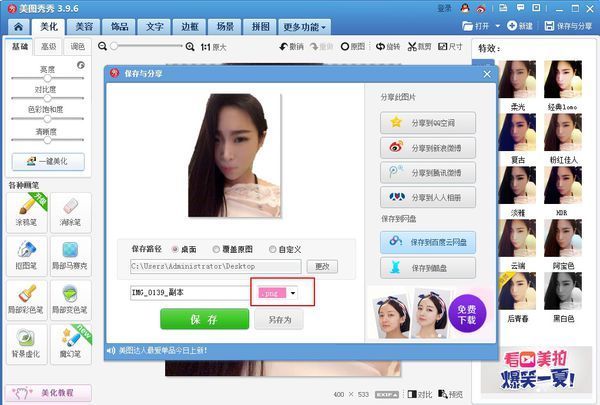
Task: Select the 自定义 custom path option
Action: 270,248
